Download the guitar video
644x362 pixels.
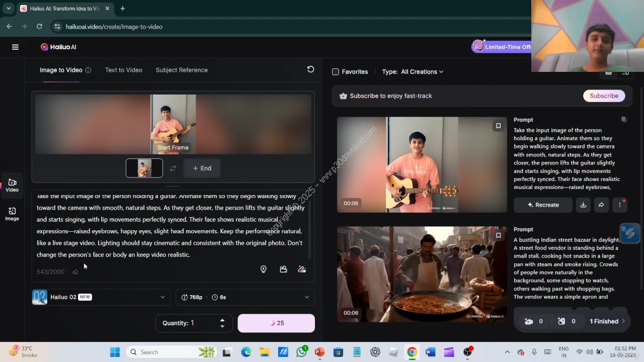583,205
